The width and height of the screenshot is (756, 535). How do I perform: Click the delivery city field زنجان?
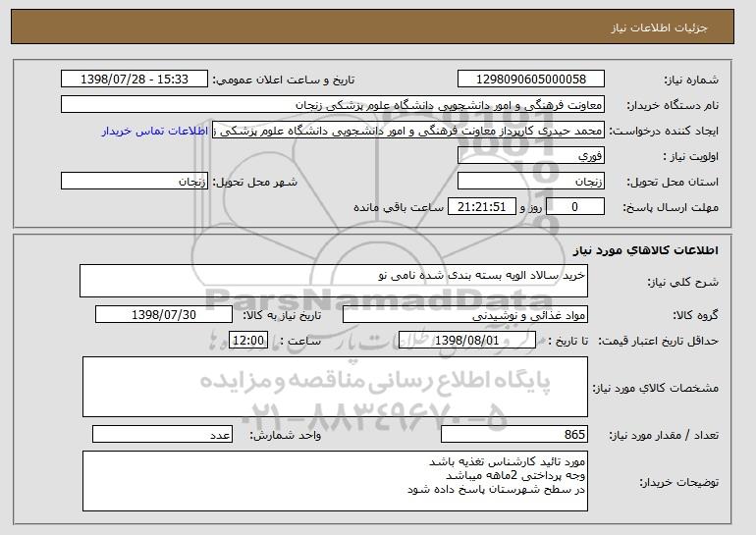[135, 182]
